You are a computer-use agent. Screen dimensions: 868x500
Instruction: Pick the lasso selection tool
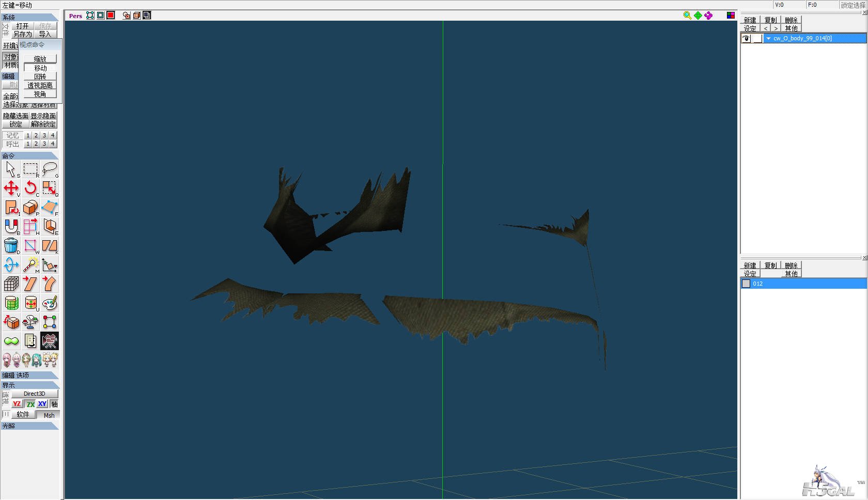coord(50,169)
